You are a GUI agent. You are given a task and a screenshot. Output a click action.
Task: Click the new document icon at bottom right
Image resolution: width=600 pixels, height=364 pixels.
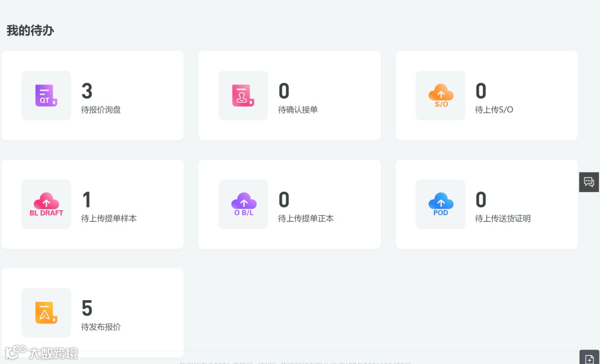(591, 358)
